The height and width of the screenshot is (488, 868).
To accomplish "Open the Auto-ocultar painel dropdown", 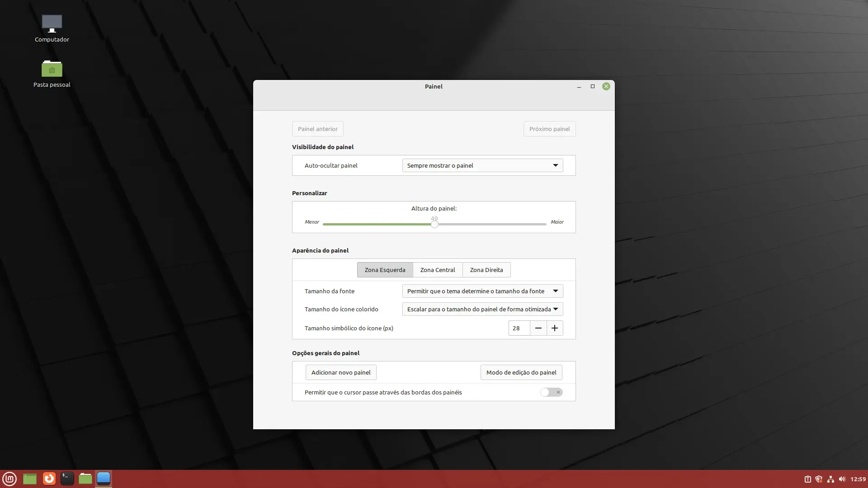I will click(483, 165).
